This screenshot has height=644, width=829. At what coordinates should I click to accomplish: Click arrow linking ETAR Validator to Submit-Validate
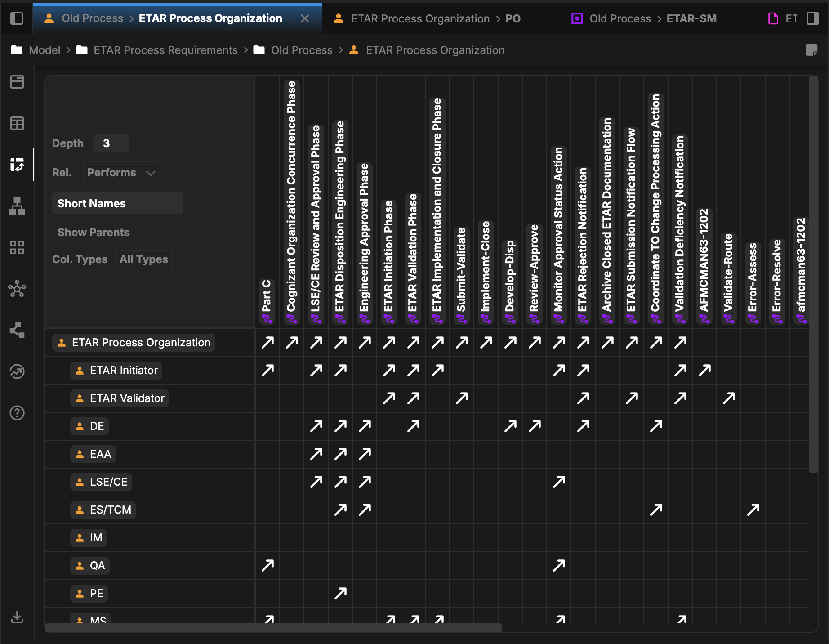(x=462, y=398)
